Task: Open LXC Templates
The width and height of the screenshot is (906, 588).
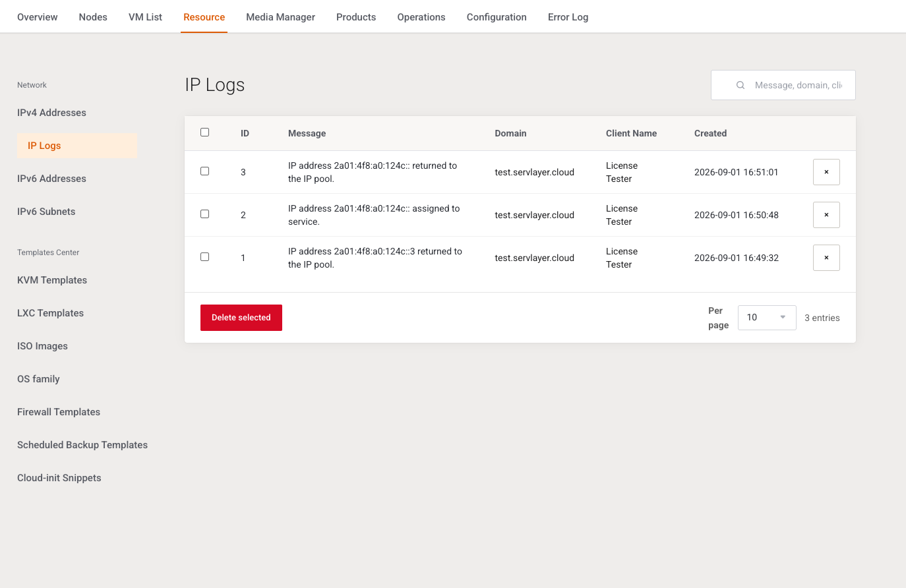Action: (50, 313)
